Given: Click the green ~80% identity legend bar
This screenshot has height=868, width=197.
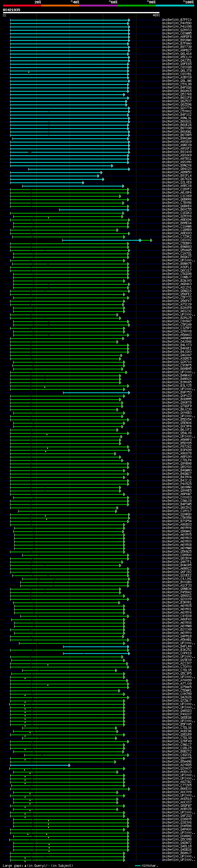Looking at the screenshot, I should 137,6.
